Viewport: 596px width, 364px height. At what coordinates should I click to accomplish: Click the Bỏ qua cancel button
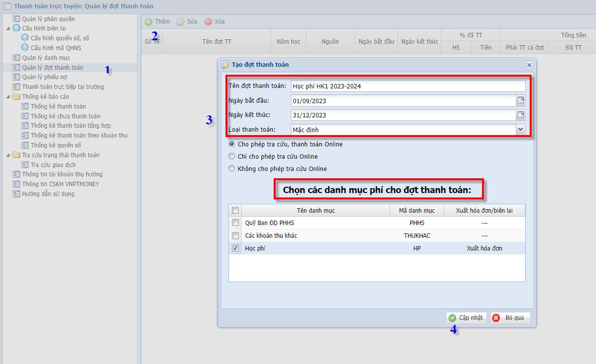[x=510, y=318]
